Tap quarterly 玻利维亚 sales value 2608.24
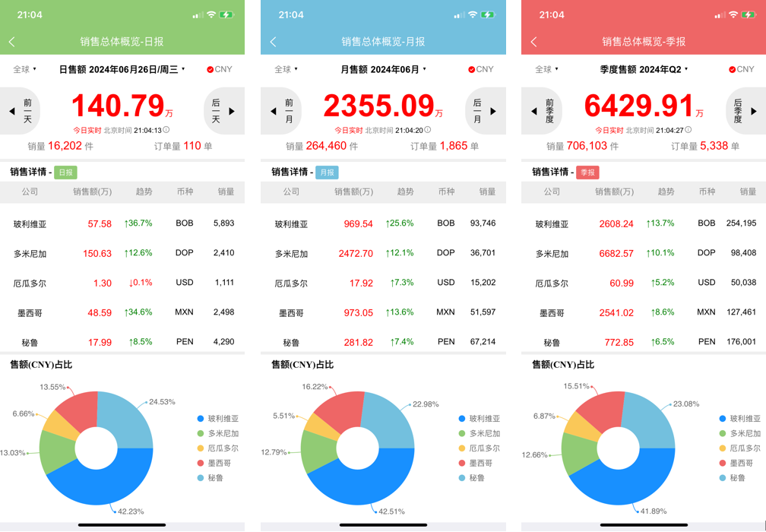Viewport: 766px width, 532px height. 616,223
